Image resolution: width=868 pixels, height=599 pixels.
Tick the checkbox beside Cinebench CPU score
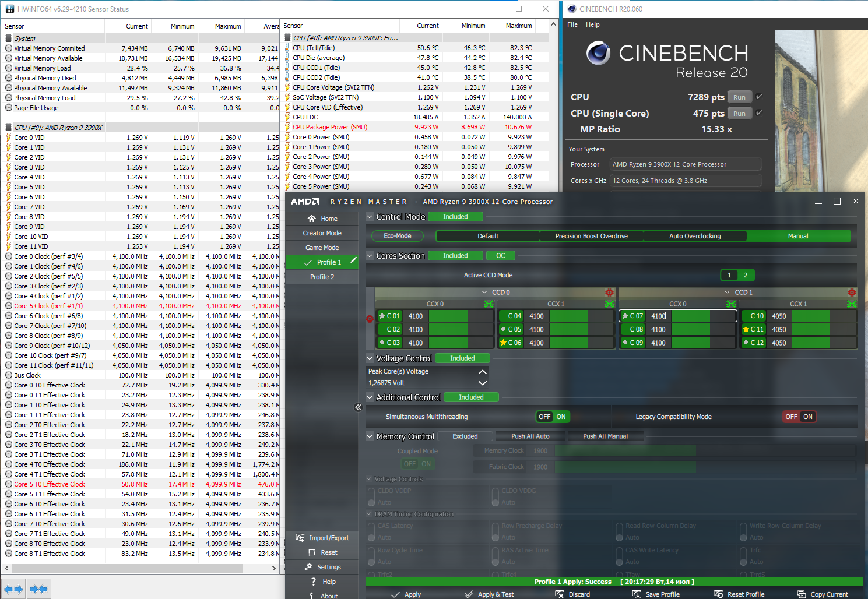(759, 97)
